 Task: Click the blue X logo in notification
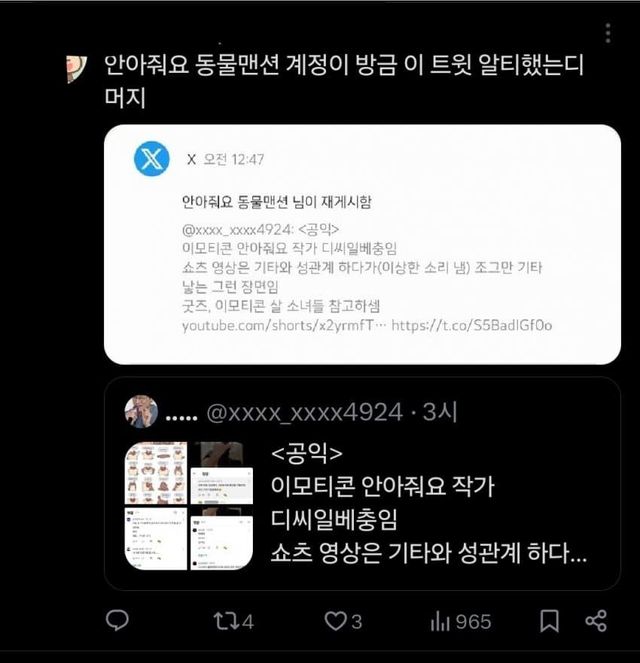tap(152, 159)
